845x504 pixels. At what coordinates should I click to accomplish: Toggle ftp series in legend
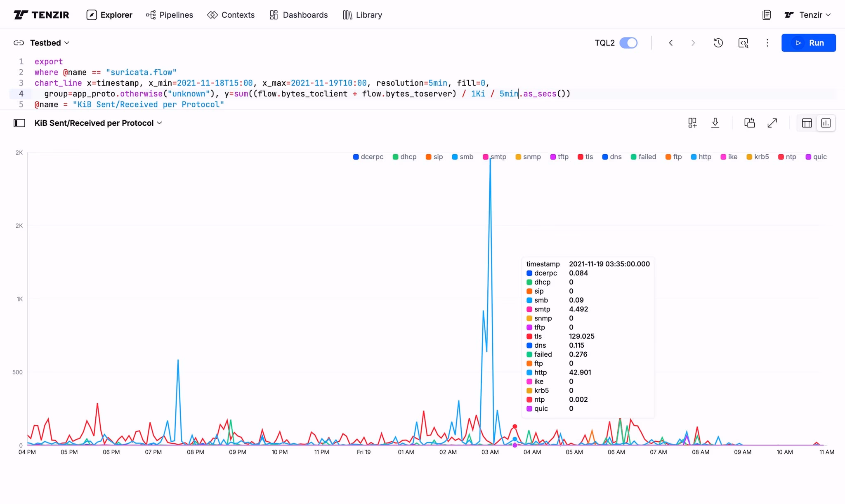[673, 157]
